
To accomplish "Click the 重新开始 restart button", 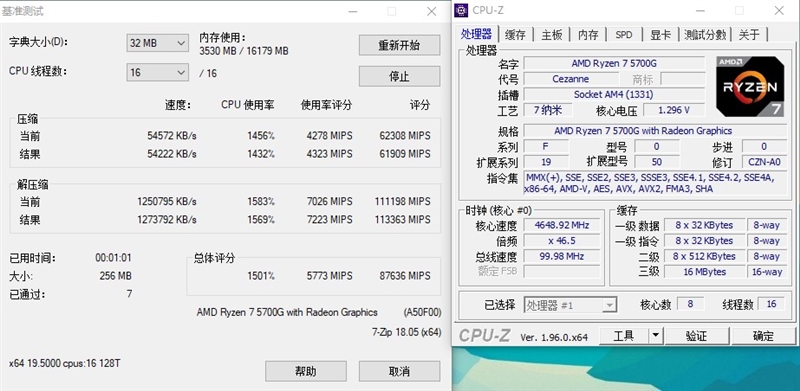I will click(x=399, y=45).
